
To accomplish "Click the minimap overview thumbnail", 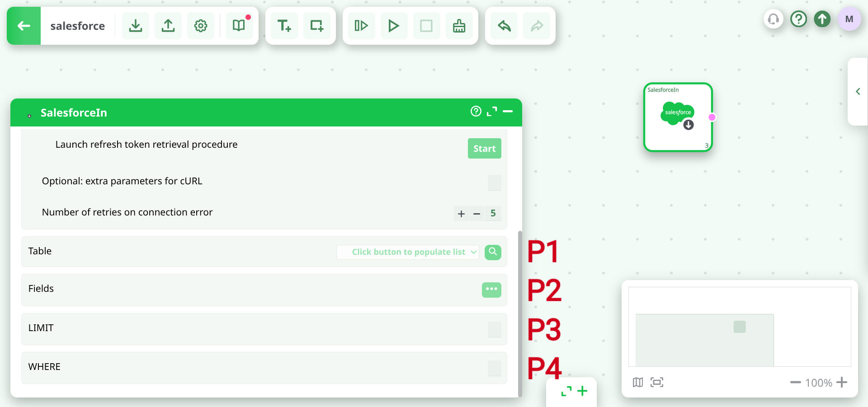I will pyautogui.click(x=740, y=327).
